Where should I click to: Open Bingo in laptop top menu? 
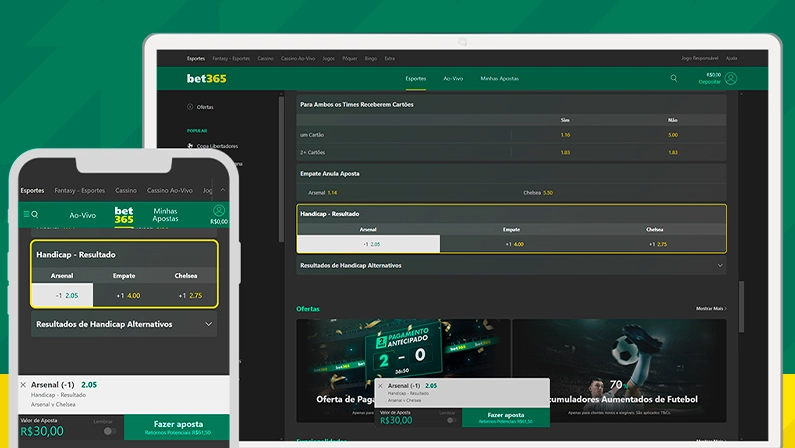(x=371, y=58)
